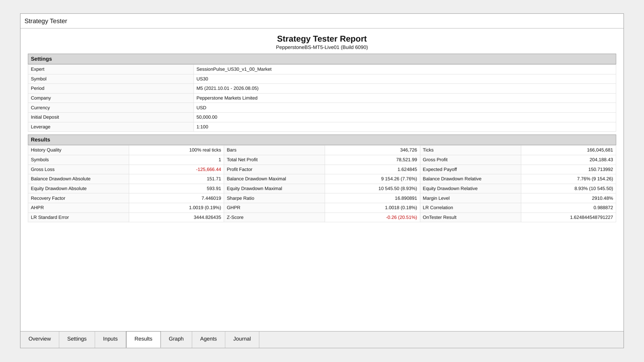The image size is (644, 362).
Task: Click the Ticks value 166,045,681
Action: pyautogui.click(x=600, y=150)
